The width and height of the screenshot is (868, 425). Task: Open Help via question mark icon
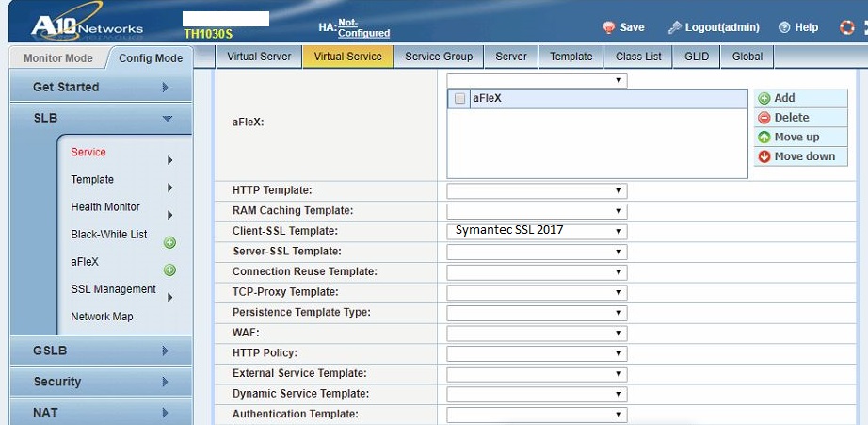point(783,27)
